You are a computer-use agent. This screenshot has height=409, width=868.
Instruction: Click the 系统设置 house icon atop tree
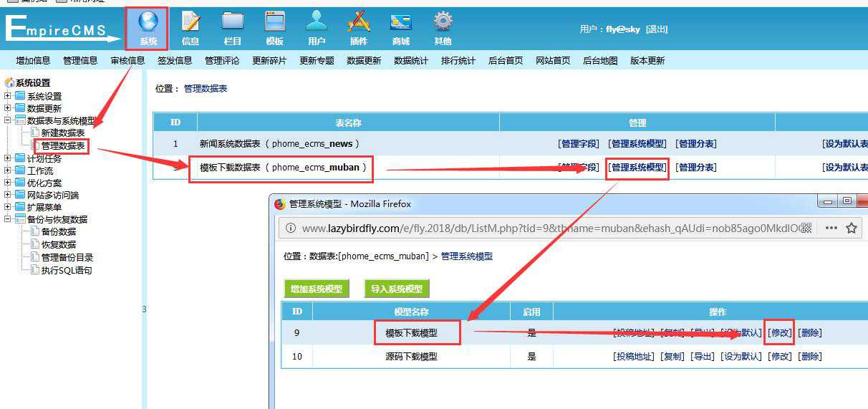pos(9,82)
